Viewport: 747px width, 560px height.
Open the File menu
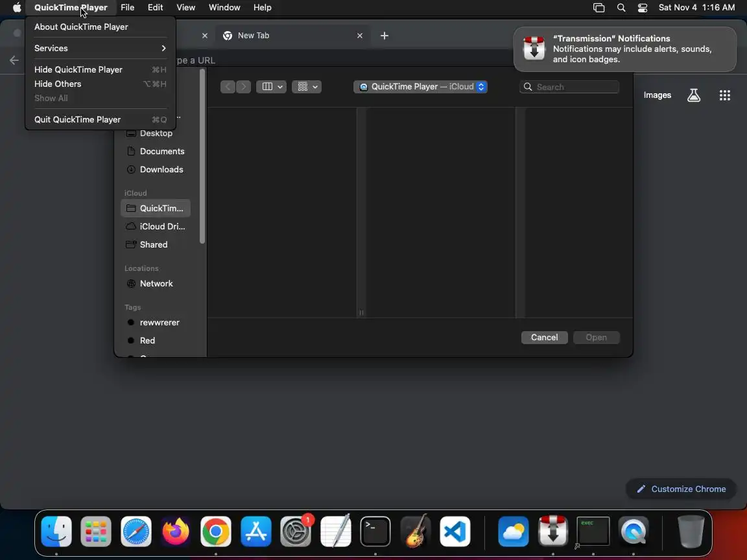click(127, 8)
